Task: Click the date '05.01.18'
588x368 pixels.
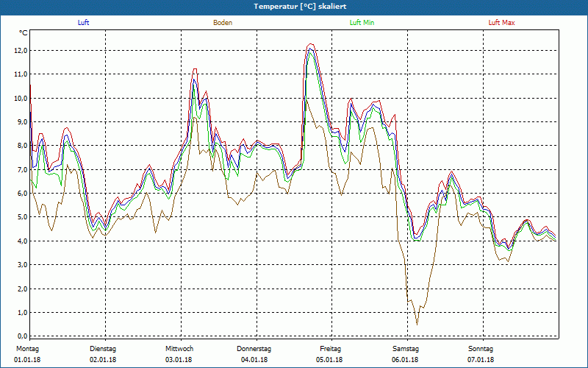Action: tap(329, 360)
